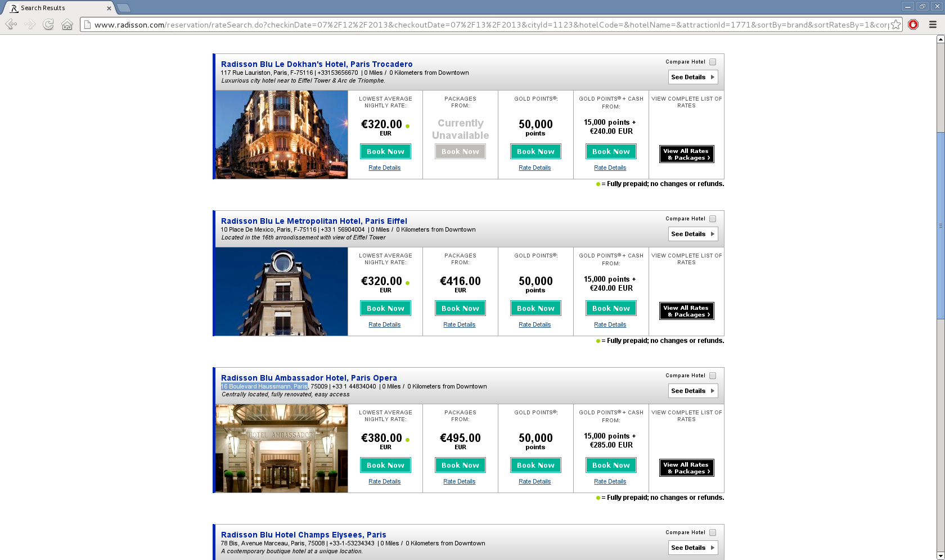
Task: Expand See Details for Ambassador Hotel Opera
Action: (x=692, y=391)
